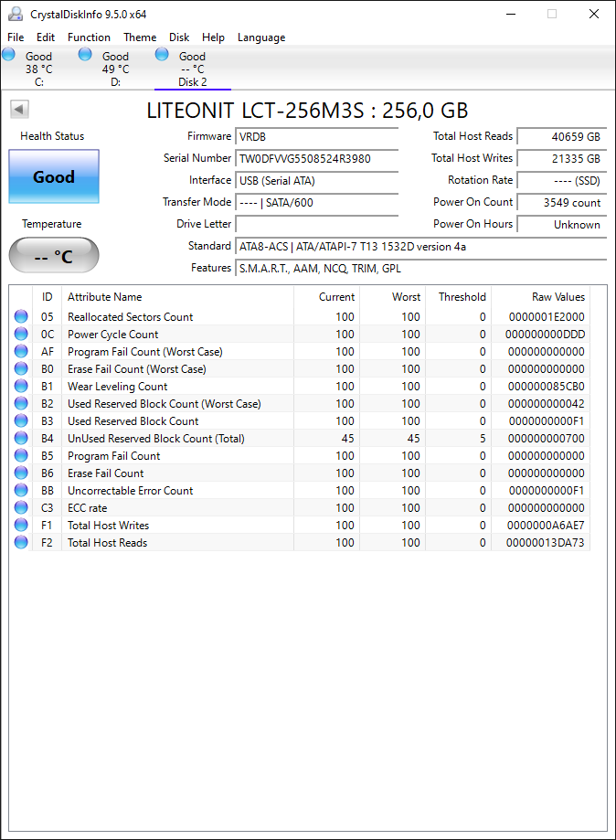
Task: Click the status orb for Disk 2
Action: coord(162,54)
